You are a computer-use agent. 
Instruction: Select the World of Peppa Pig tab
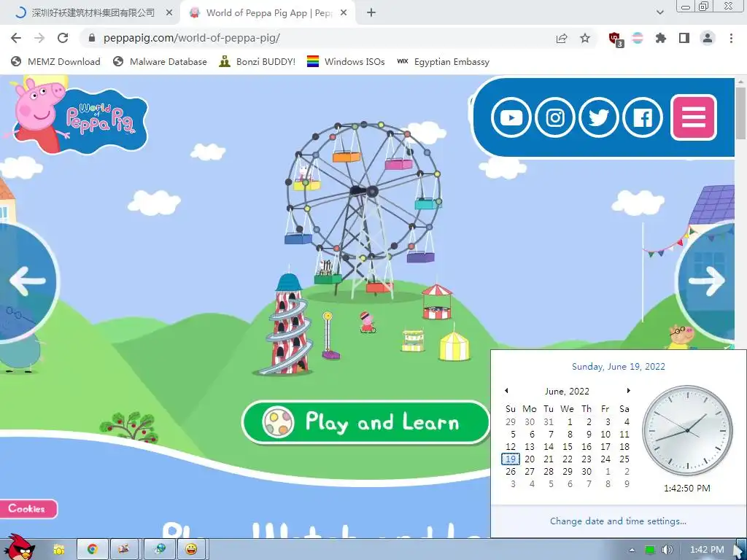coord(268,13)
